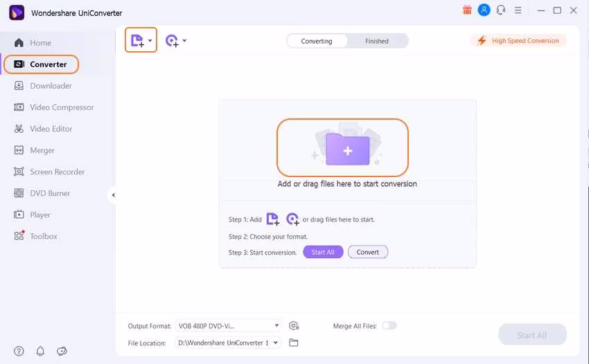Image resolution: width=589 pixels, height=364 pixels.
Task: Open the help question mark icon
Action: pos(19,352)
